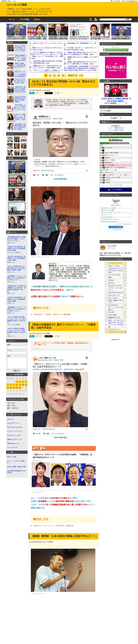Click フォローする on the Kyodo tweet
The width and height of the screenshot is (138, 644).
click(x=57, y=119)
